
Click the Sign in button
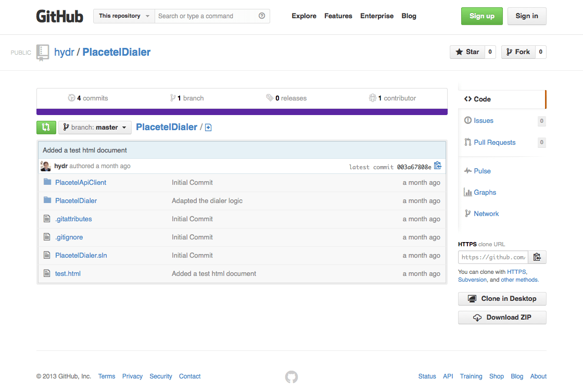point(527,16)
